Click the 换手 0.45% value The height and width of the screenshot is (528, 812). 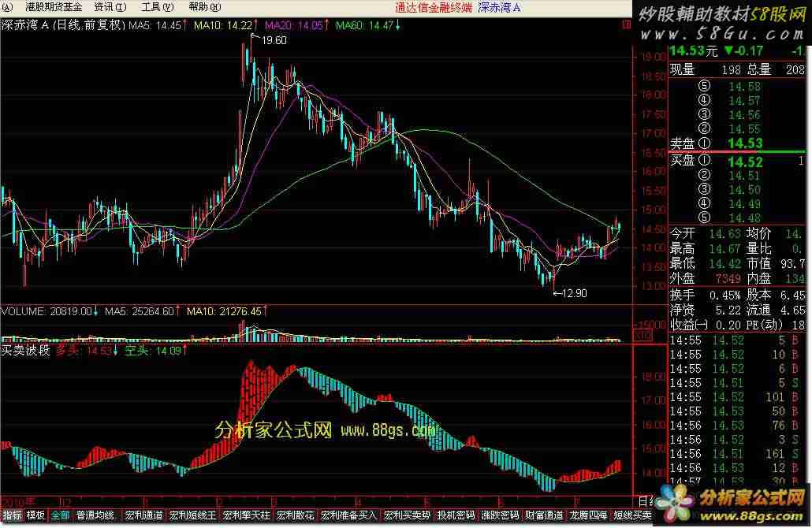(x=725, y=295)
